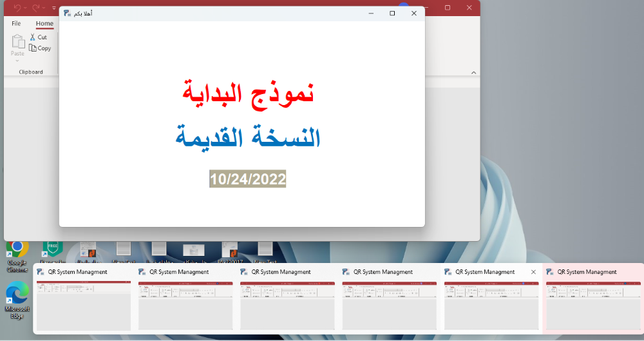
Task: Select the 10/24/2022 date field
Action: tap(248, 179)
